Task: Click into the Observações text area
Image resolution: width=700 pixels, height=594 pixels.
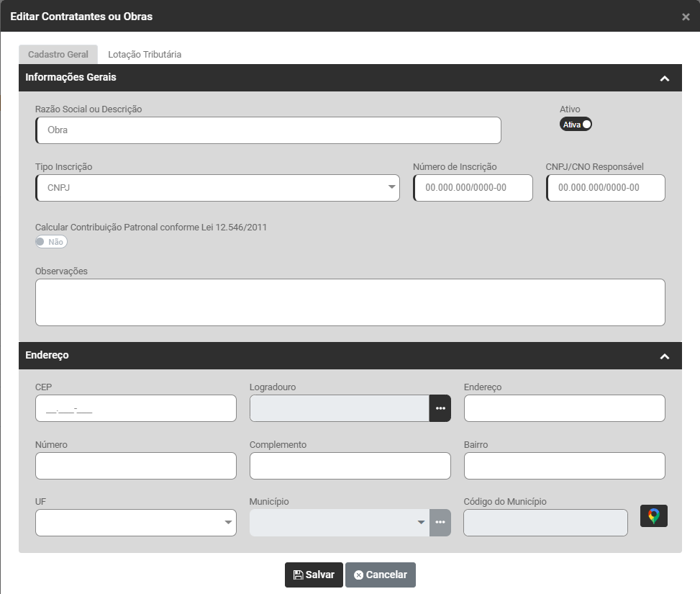Action: tap(350, 302)
